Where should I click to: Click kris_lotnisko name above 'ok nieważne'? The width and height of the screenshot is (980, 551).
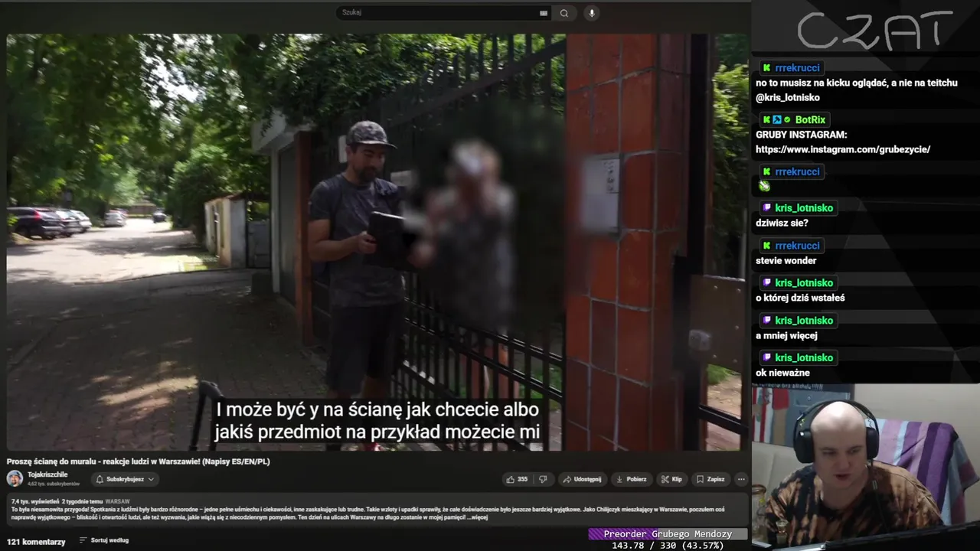pos(804,358)
